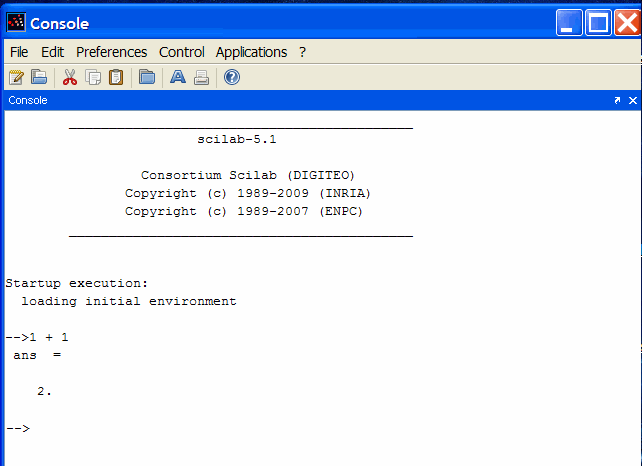This screenshot has height=466, width=642.
Task: Click the open file icon in toolbar
Action: tap(39, 77)
